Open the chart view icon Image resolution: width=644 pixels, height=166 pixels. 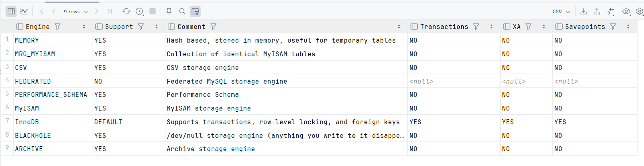click(25, 11)
